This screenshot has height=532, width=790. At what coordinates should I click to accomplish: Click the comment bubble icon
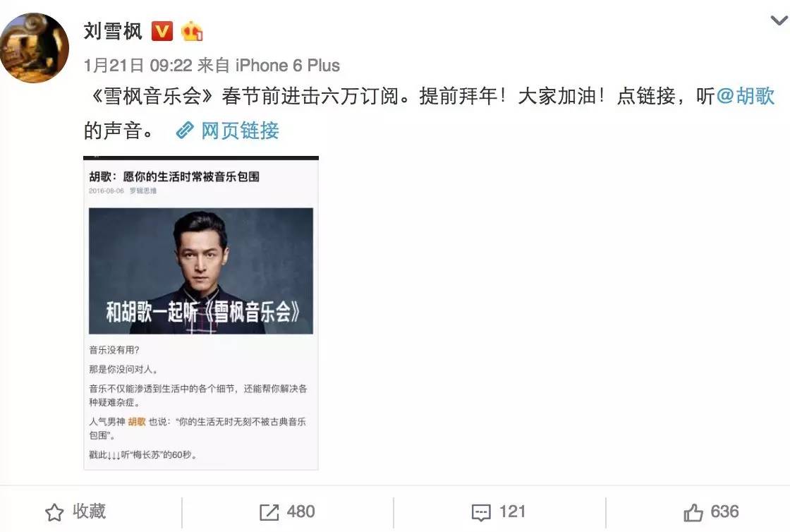click(x=481, y=513)
